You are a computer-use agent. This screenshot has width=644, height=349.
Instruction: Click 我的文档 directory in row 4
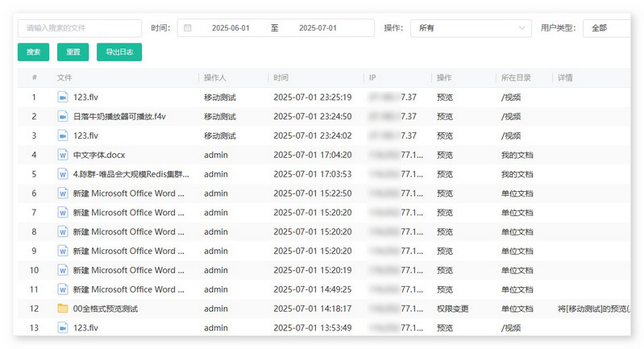click(x=517, y=155)
